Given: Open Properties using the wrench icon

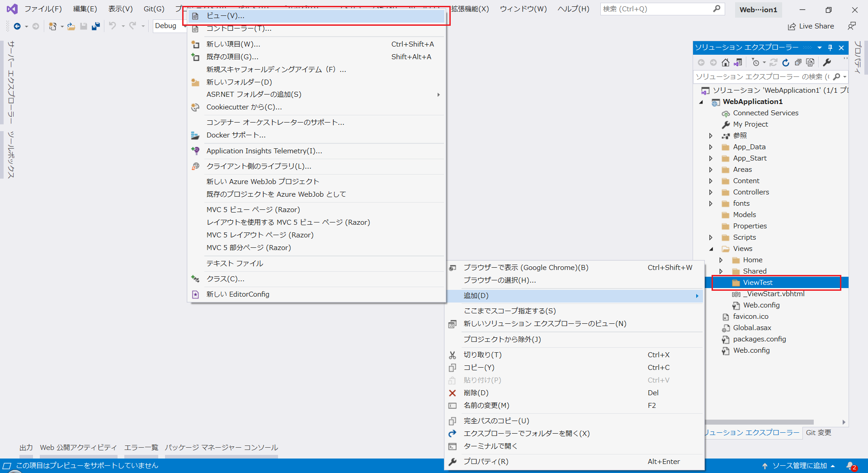Looking at the screenshot, I should tap(827, 62).
